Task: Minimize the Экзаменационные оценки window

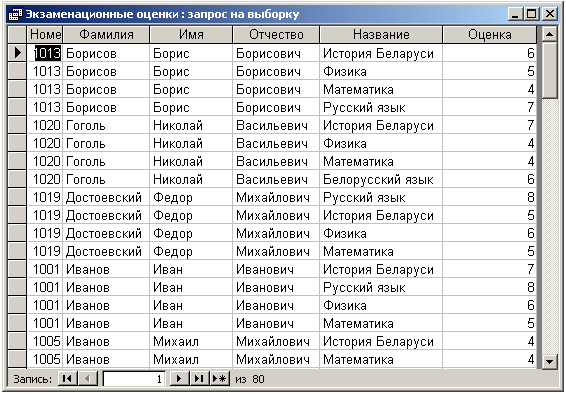Action: point(515,14)
